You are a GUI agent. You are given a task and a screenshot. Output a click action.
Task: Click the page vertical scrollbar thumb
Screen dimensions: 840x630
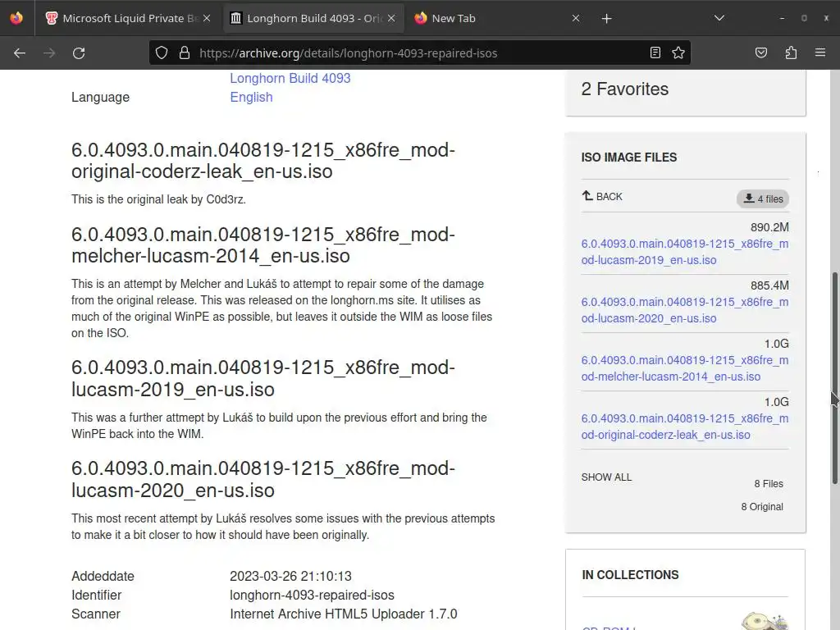[834, 378]
